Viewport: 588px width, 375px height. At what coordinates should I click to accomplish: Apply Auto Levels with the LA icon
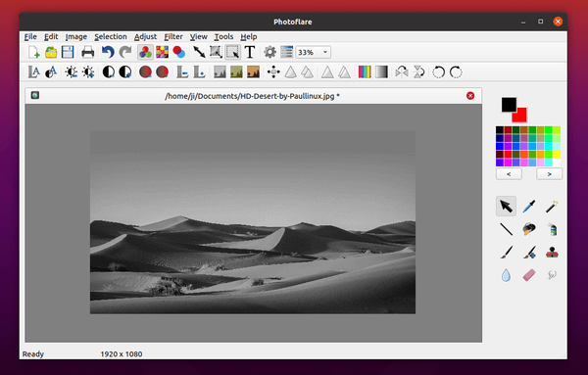34,71
